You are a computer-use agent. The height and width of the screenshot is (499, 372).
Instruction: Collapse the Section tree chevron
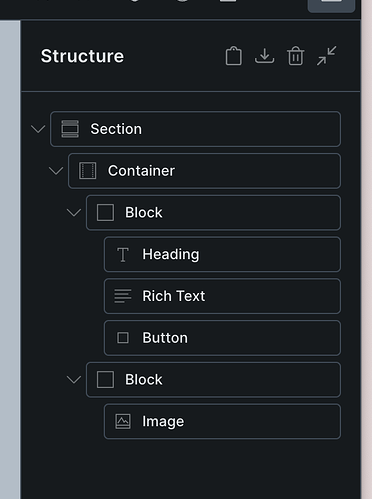(38, 129)
